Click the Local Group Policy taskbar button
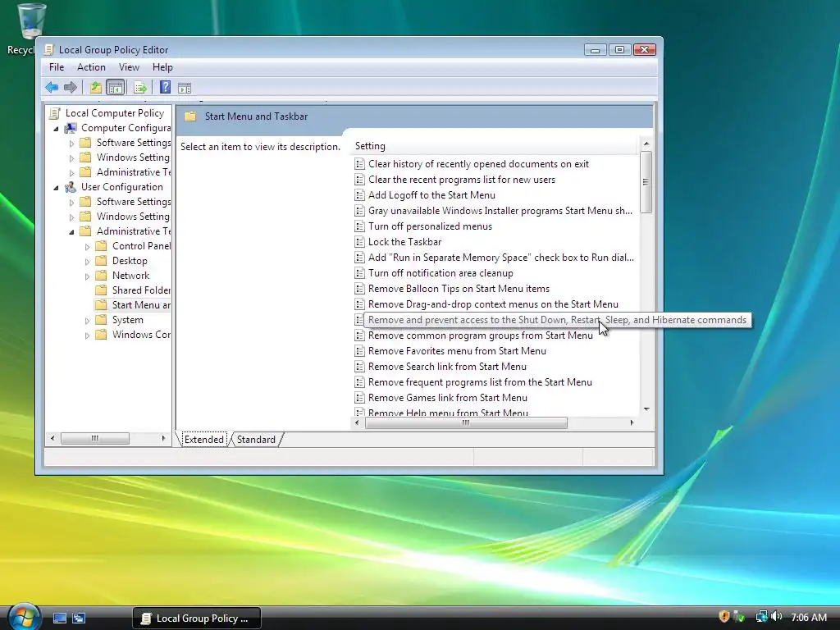This screenshot has width=840, height=630. pos(197,618)
